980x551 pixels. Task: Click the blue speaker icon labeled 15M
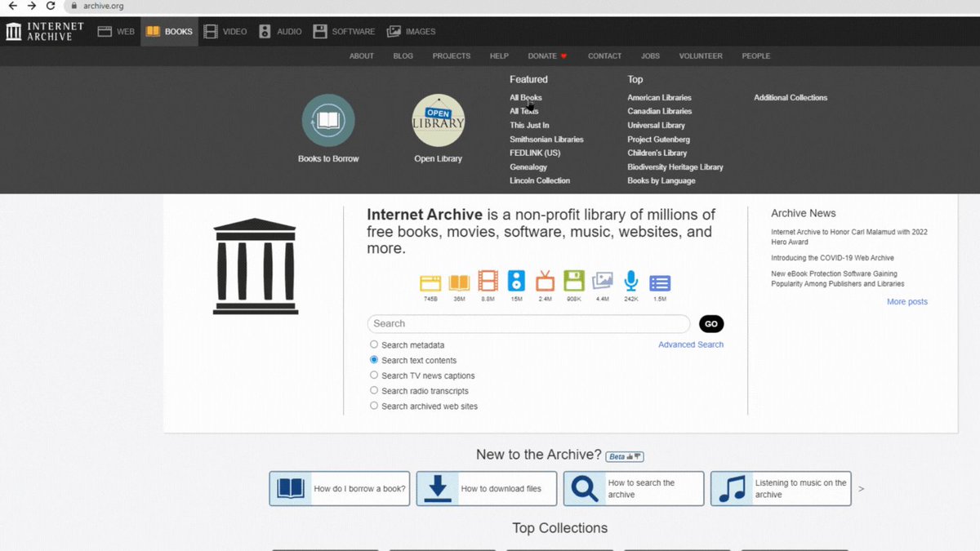point(516,282)
